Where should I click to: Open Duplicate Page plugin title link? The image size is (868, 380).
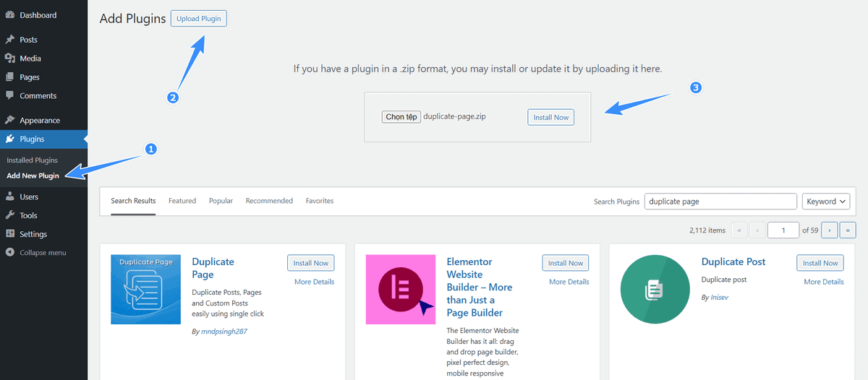coord(213,268)
